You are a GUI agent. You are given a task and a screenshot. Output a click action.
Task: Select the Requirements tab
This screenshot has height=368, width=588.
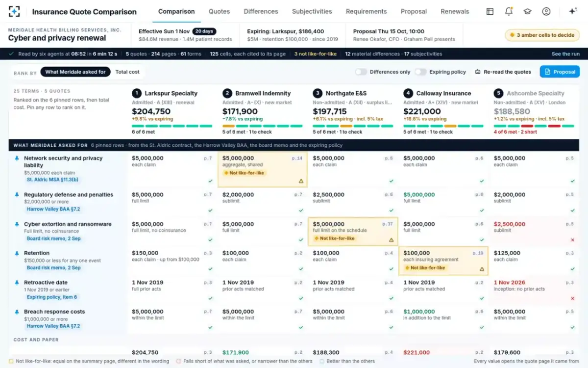pyautogui.click(x=366, y=11)
